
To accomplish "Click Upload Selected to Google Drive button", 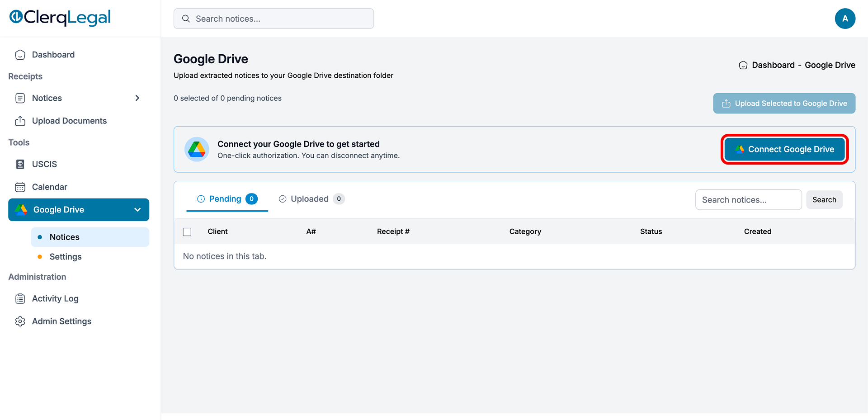I will click(x=784, y=104).
